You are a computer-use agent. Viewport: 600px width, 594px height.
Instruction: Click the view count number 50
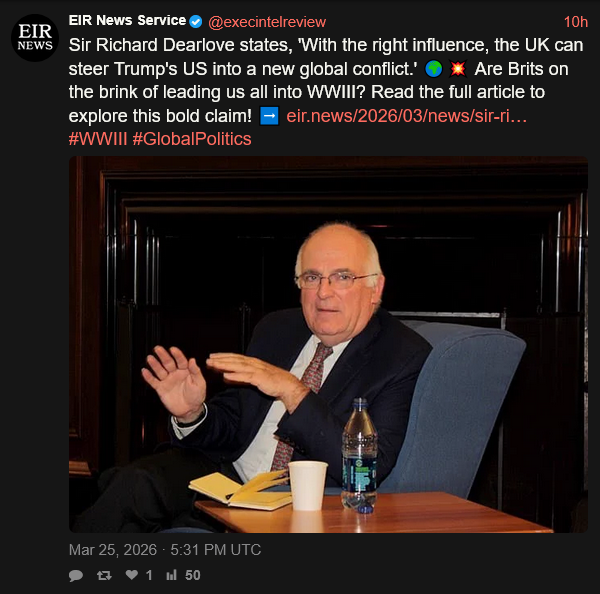[x=192, y=575]
